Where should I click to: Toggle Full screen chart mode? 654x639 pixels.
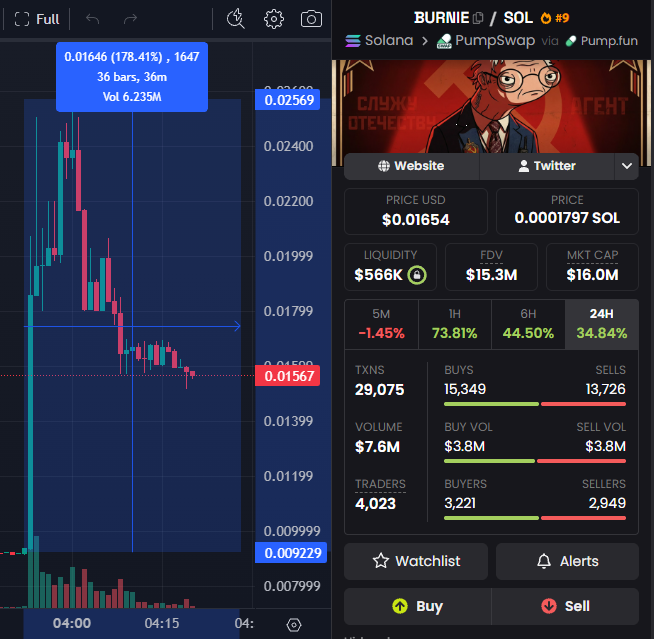(x=37, y=19)
